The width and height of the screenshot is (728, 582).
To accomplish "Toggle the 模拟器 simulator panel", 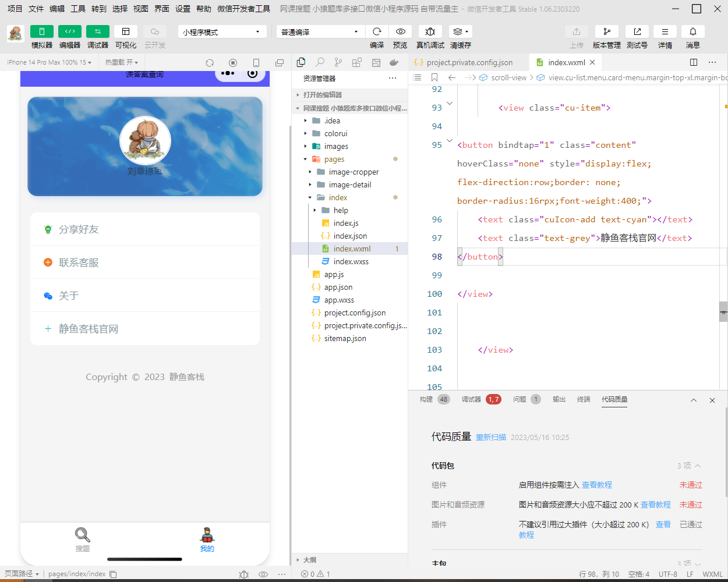I will [41, 31].
